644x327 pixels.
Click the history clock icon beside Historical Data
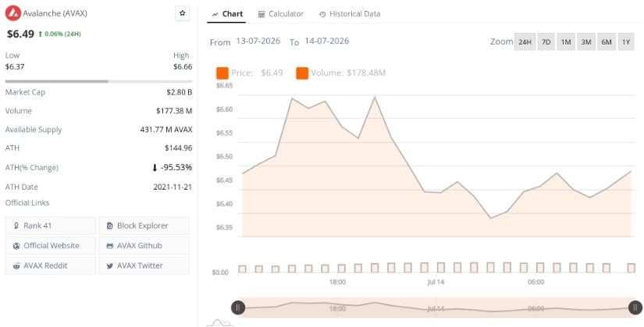(x=322, y=14)
